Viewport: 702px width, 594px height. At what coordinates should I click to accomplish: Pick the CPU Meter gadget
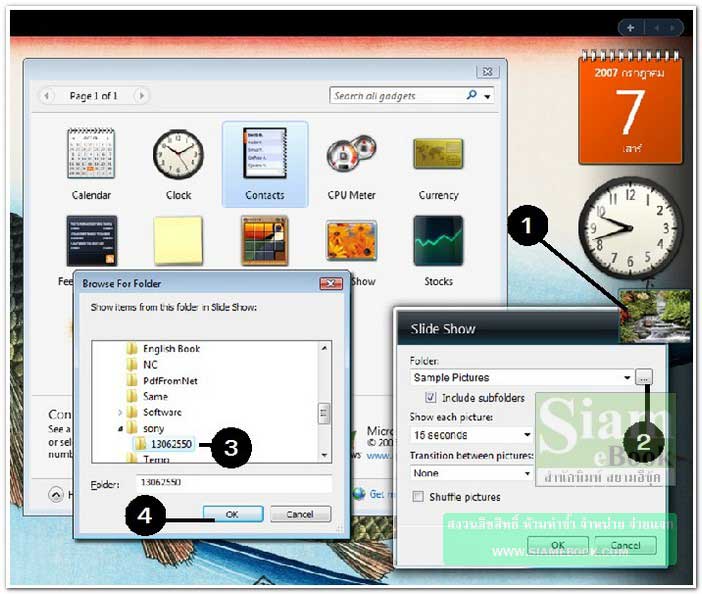coord(351,154)
